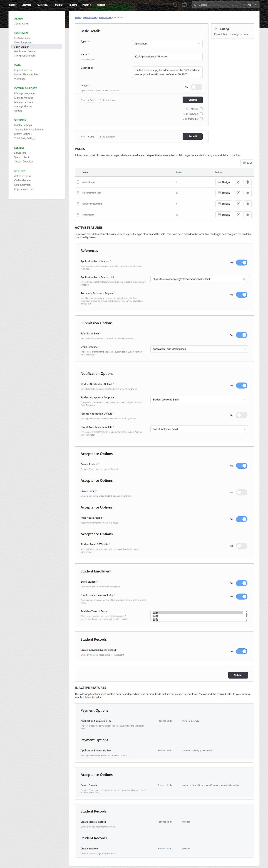Screen dimensions: 268x868
Task: Click link icon in Application Form Referee Link field
Action: 245,279
